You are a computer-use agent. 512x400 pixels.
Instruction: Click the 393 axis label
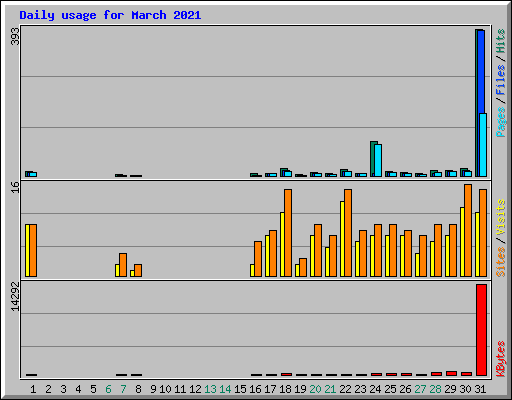tap(15, 36)
